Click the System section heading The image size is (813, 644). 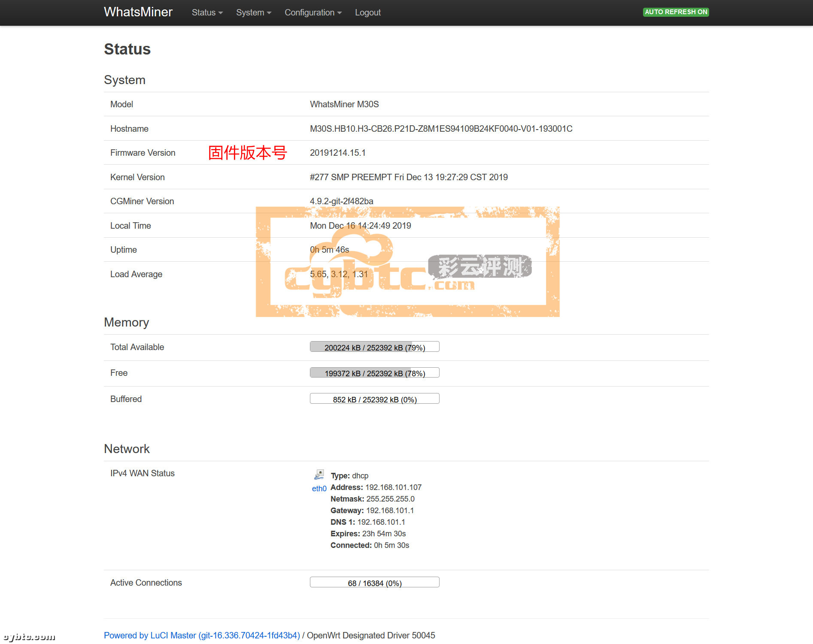tap(125, 80)
